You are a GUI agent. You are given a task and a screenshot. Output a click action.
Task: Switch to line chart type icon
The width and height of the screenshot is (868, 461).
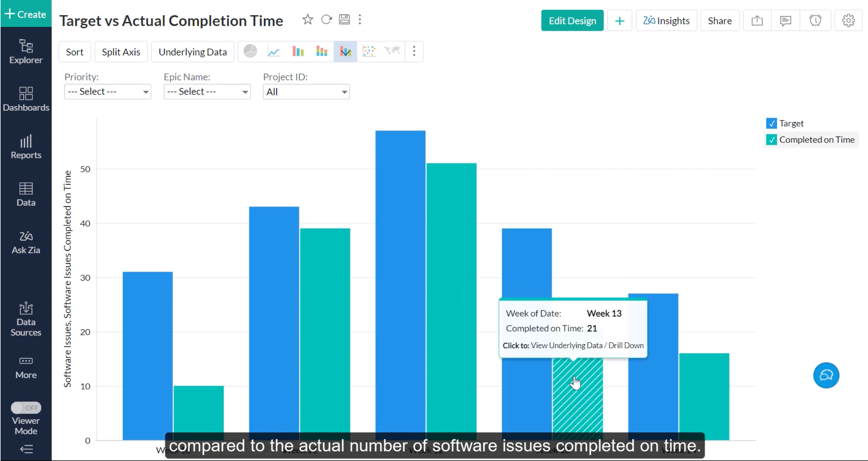pos(274,52)
